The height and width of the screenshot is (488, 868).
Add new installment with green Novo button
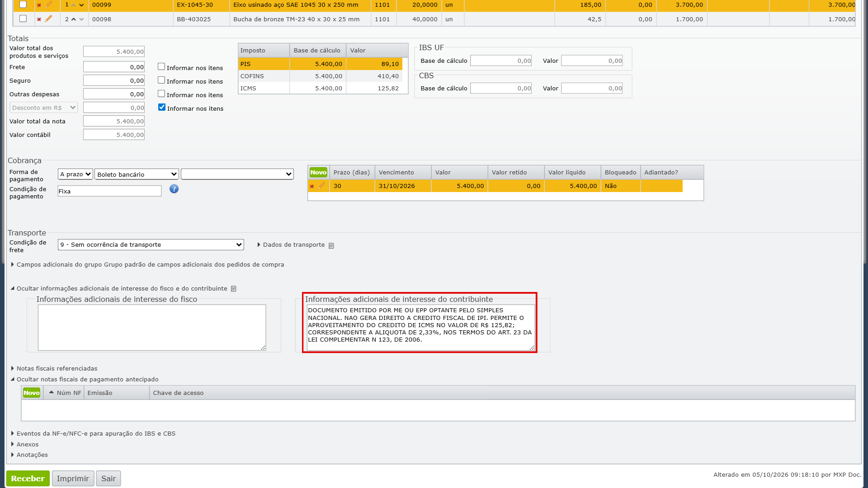tap(318, 172)
